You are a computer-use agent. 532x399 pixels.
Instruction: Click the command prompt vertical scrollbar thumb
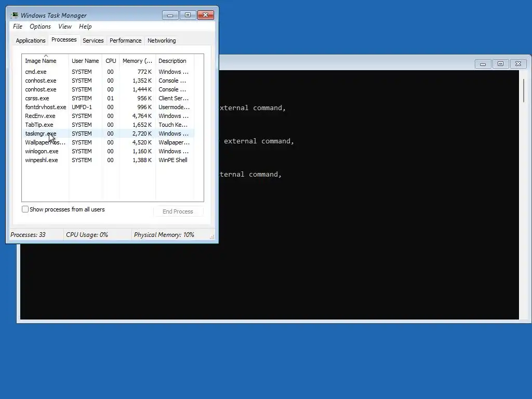524,90
